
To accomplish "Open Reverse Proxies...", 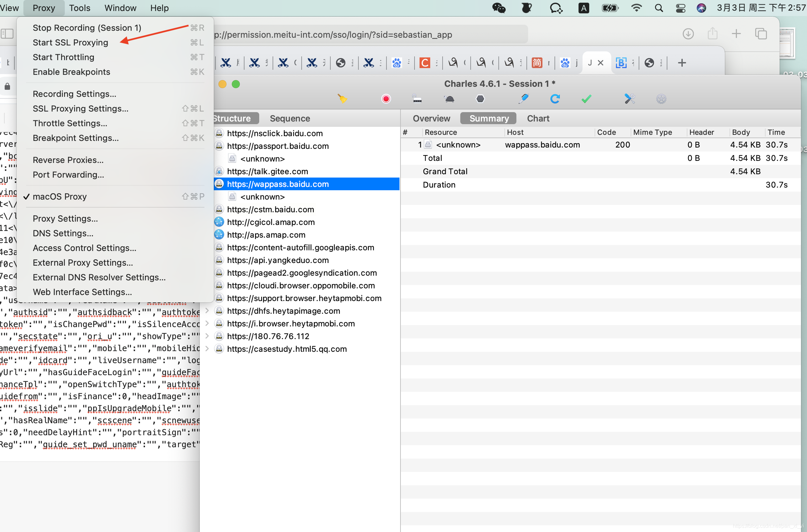I will coord(115,160).
